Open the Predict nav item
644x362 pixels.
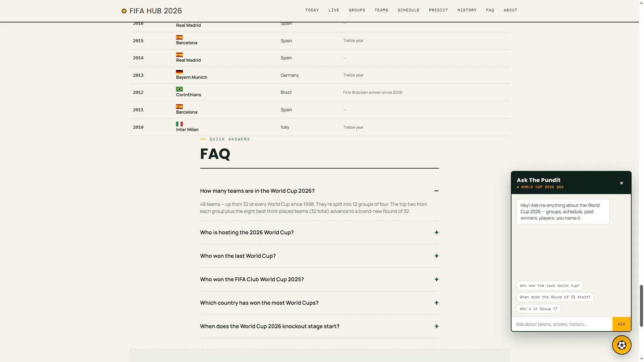point(438,10)
